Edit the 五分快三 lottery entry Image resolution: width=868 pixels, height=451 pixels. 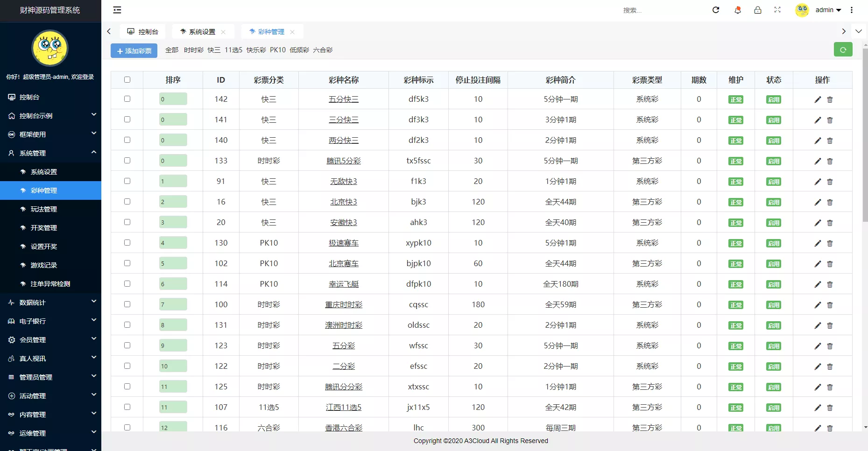817,99
